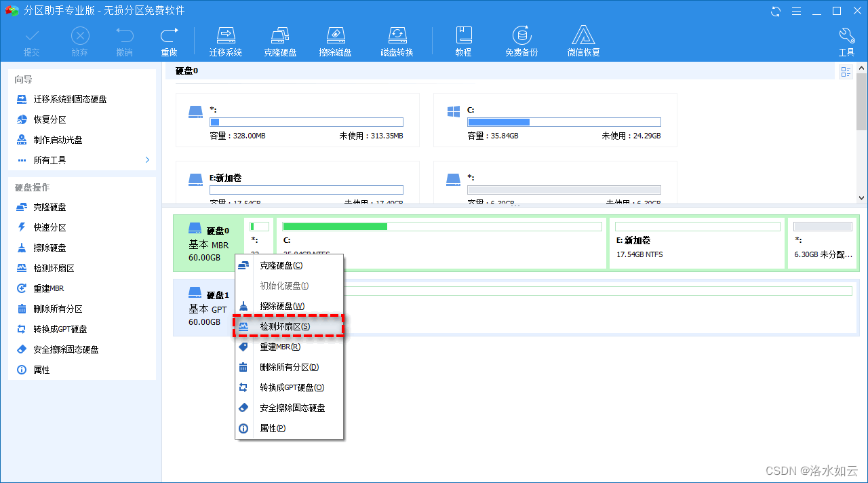Choose 检测坏扇区(S) in the context menu
The height and width of the screenshot is (483, 868).
290,326
